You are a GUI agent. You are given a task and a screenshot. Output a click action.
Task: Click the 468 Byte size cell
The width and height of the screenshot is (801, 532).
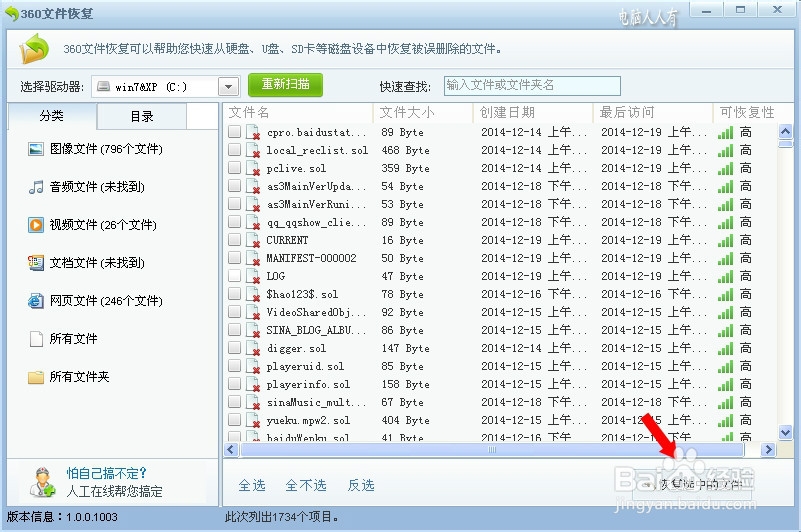point(405,150)
